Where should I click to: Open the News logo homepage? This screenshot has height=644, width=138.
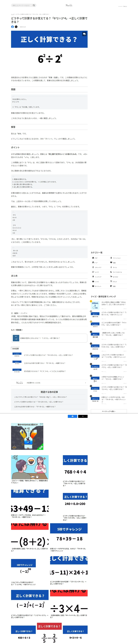pyautogui.click(x=69, y=5)
